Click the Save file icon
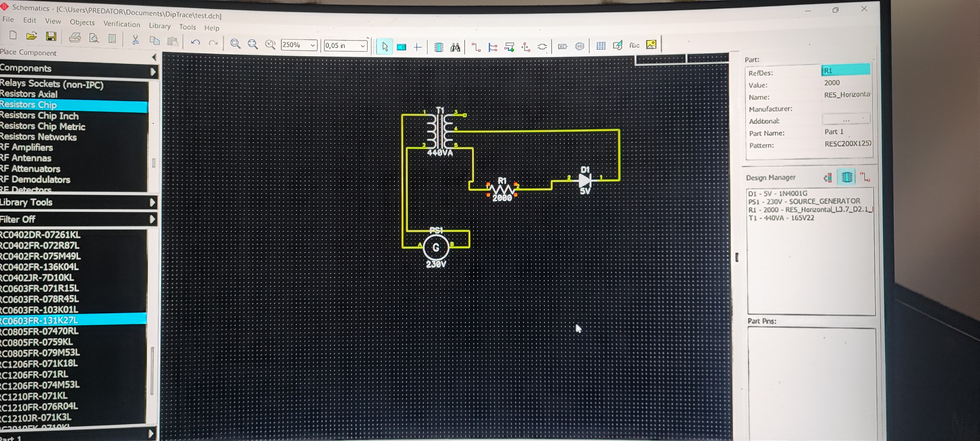 [51, 37]
